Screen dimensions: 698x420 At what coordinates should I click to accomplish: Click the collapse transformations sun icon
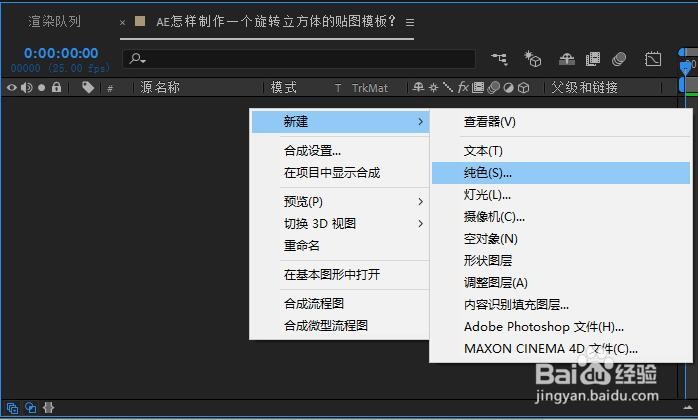point(433,87)
